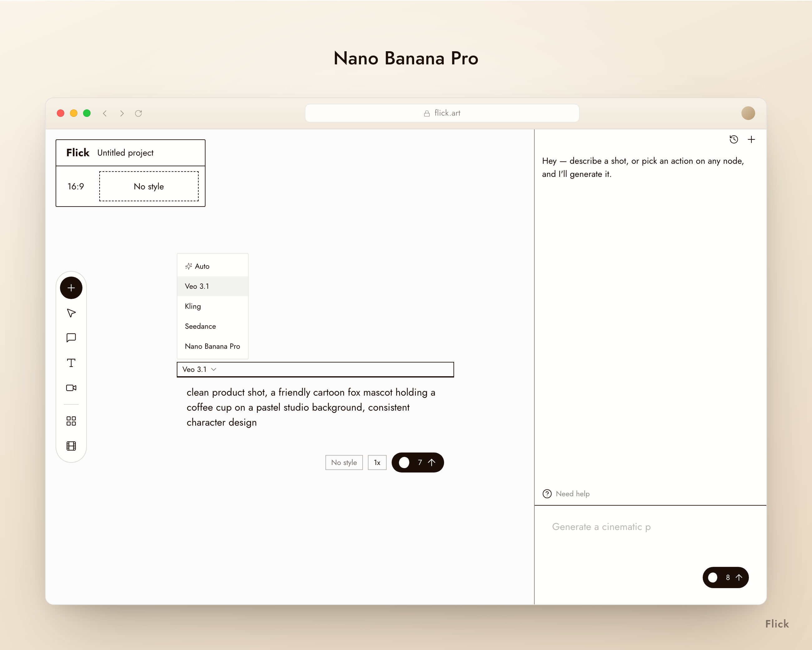Viewport: 812px width, 650px height.
Task: Focus the Generate a cinematic chat input
Action: 650,527
